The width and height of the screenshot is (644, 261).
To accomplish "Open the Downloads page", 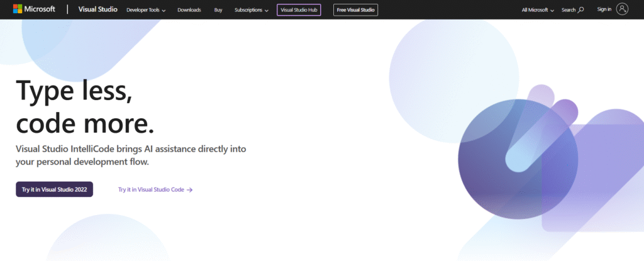I will click(189, 10).
